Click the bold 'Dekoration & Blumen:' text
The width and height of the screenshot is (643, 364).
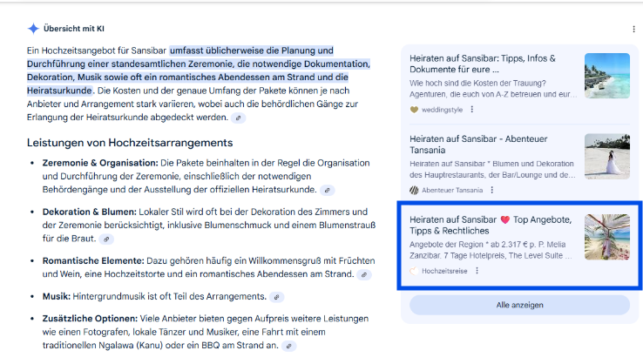(x=90, y=212)
